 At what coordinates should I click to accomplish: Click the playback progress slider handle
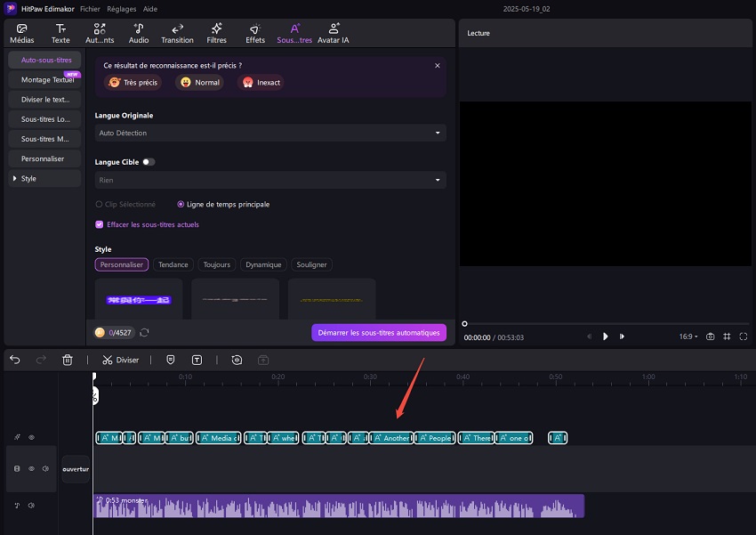point(464,324)
